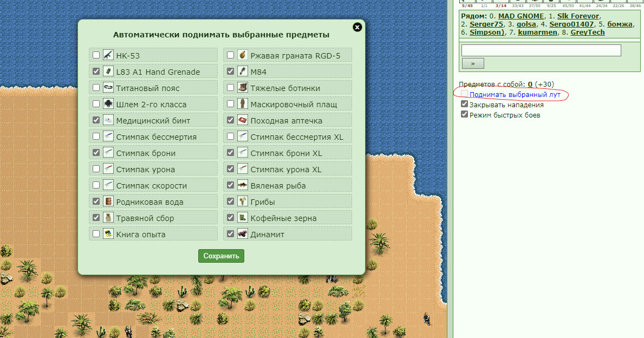This screenshot has width=644, height=338.
Task: Open the MAD GNOME player link
Action: [521, 16]
